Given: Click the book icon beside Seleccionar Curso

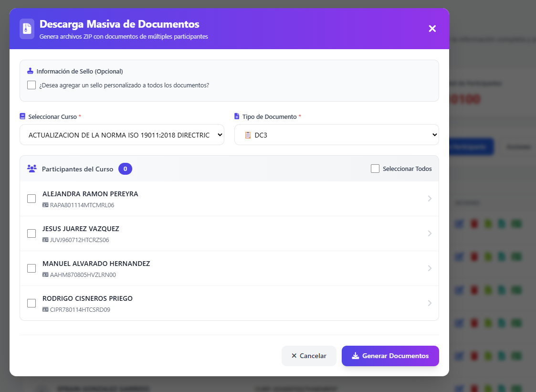Looking at the screenshot, I should 22,117.
